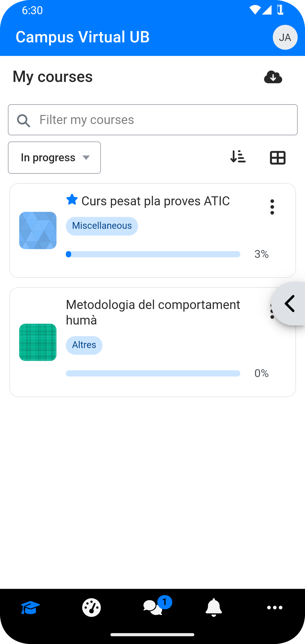Expand the In progress filter dropdown

click(55, 158)
